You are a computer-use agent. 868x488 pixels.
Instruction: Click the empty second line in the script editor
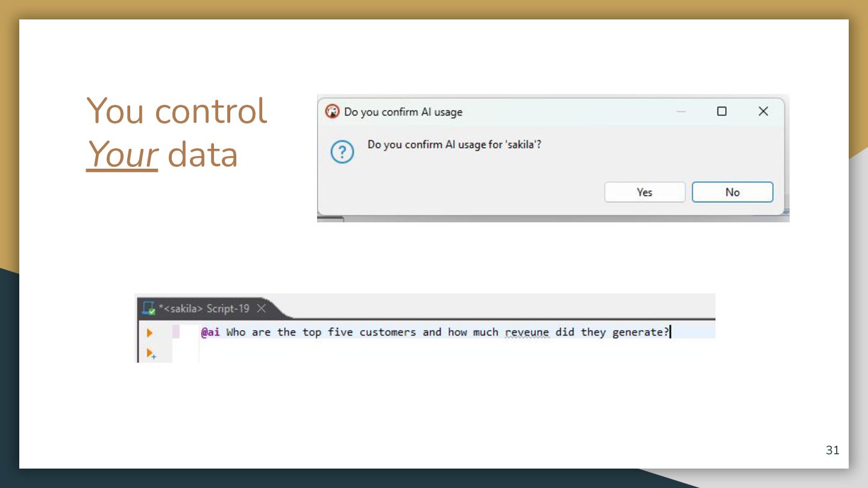click(456, 352)
